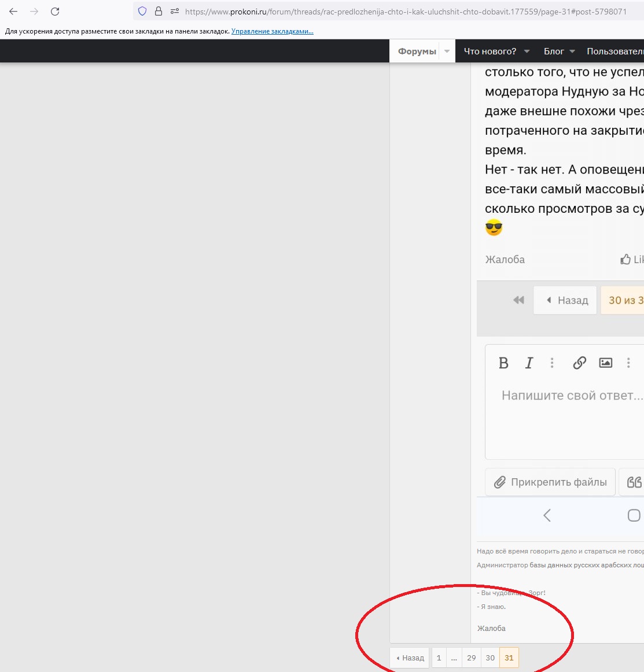644x672 pixels.
Task: Expand the Что нового? dropdown arrow
Action: point(527,51)
